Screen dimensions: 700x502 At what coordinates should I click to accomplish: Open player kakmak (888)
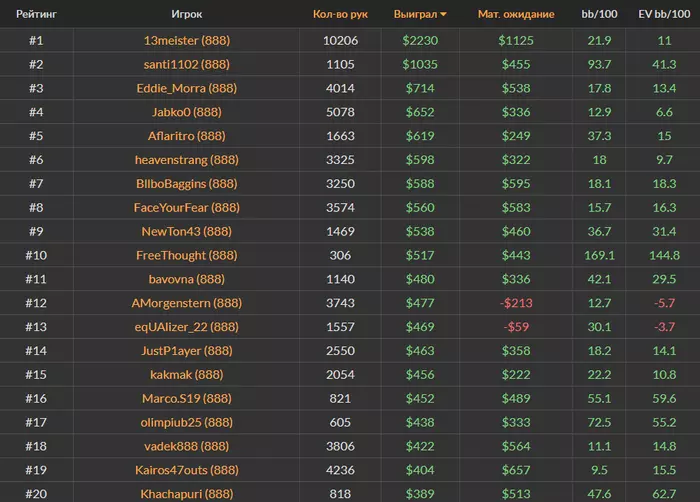[x=187, y=375]
